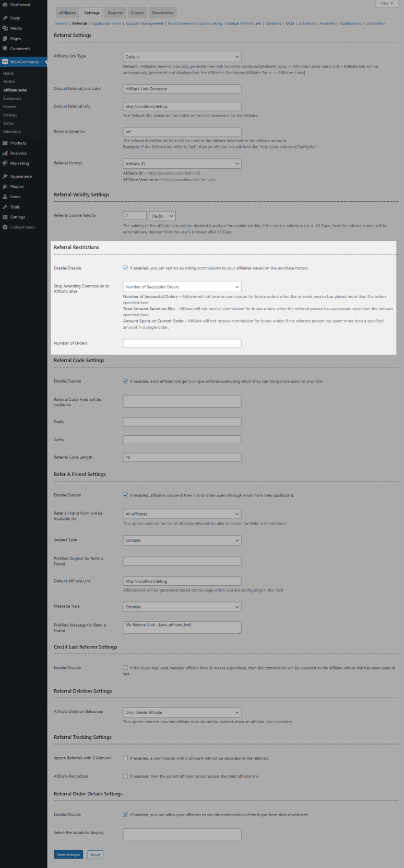Click the Tools wrench icon
The height and width of the screenshot is (868, 404).
pos(5,207)
